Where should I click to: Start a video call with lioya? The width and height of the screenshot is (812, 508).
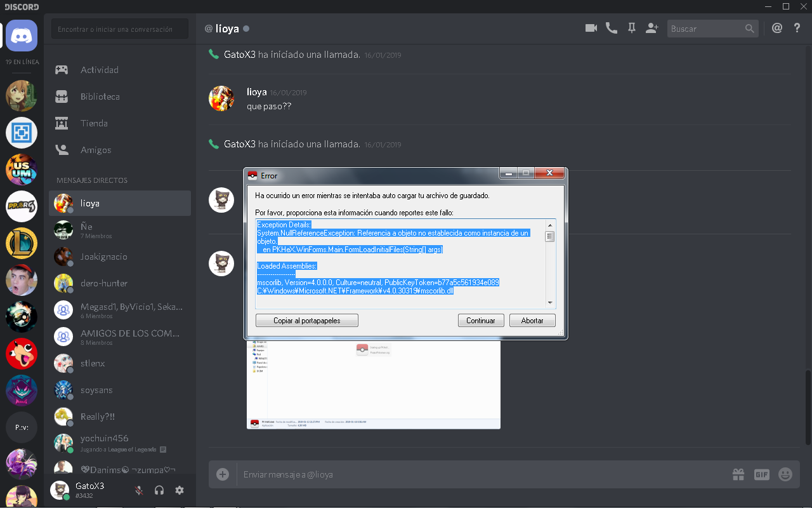591,29
